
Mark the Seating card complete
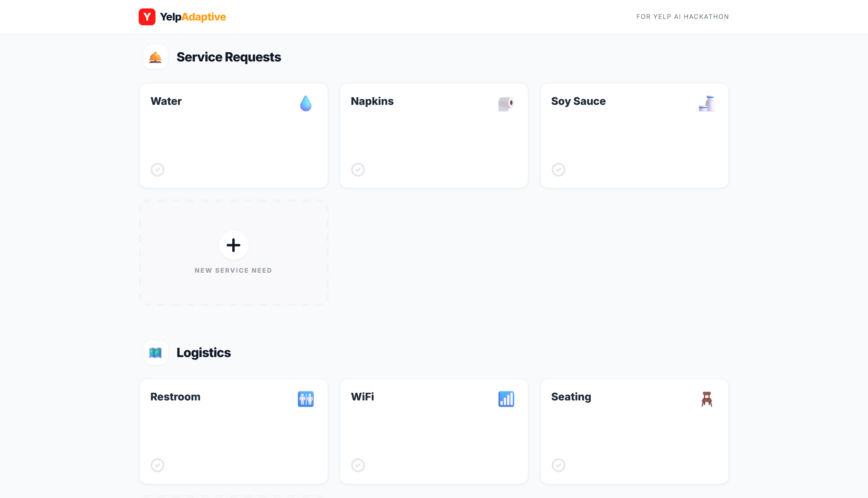click(559, 465)
